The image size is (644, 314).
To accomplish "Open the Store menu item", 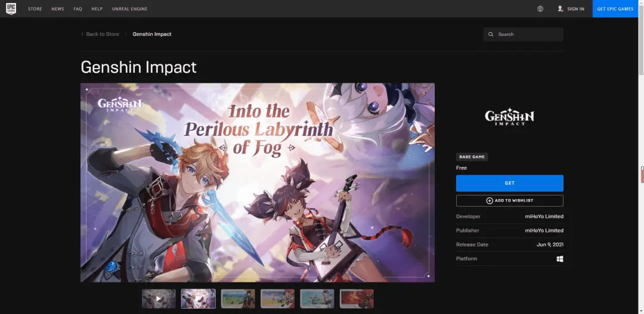I will (35, 9).
